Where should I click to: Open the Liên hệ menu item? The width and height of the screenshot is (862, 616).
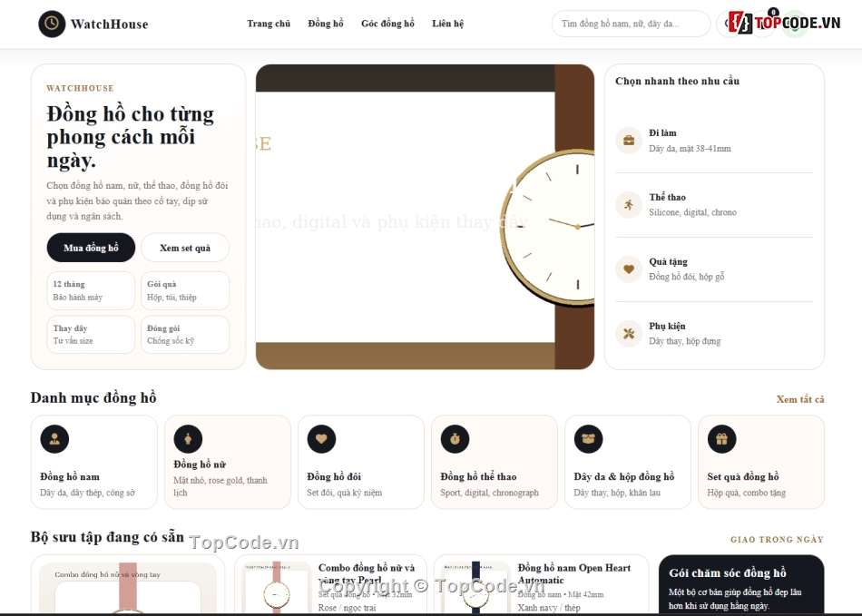coord(447,24)
